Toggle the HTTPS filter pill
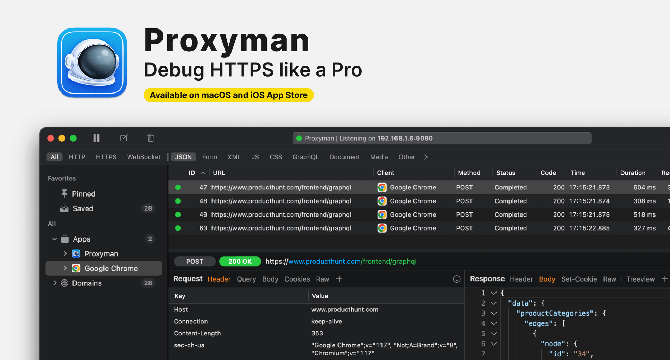 [106, 157]
